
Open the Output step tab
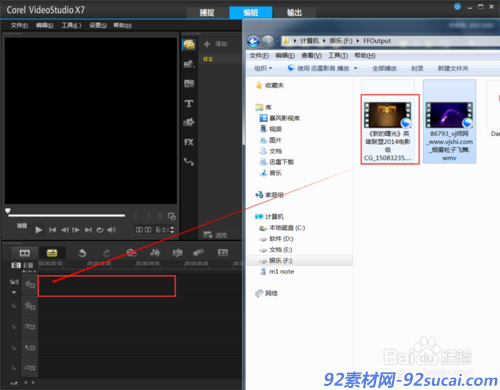tap(294, 13)
